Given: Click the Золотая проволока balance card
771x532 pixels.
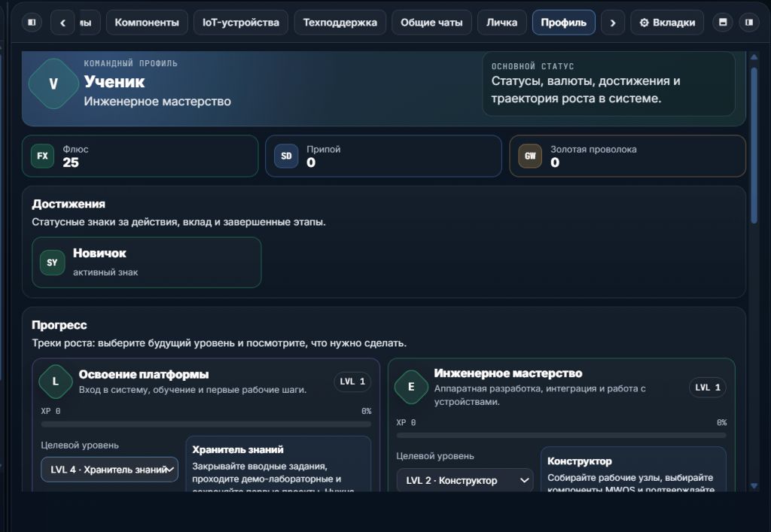Looking at the screenshot, I should (627, 156).
